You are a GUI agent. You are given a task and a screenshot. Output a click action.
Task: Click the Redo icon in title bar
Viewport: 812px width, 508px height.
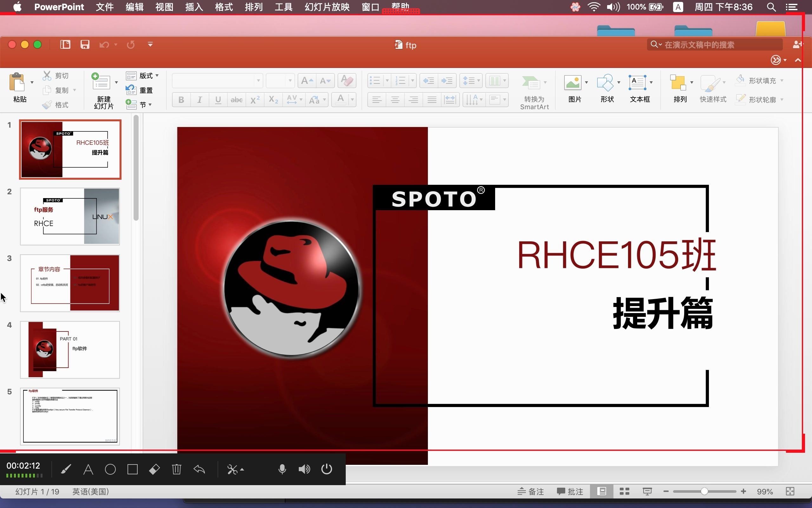pyautogui.click(x=131, y=45)
